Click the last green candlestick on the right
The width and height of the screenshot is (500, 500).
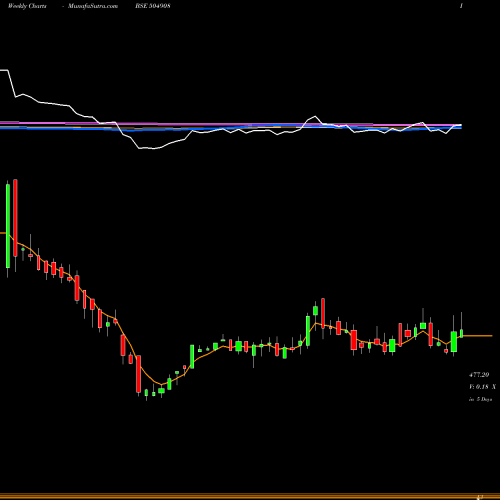pyautogui.click(x=462, y=333)
